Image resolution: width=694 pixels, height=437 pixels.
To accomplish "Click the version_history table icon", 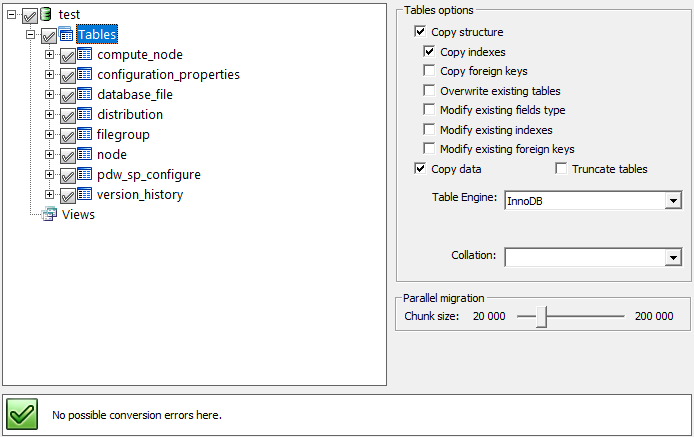I will [85, 195].
